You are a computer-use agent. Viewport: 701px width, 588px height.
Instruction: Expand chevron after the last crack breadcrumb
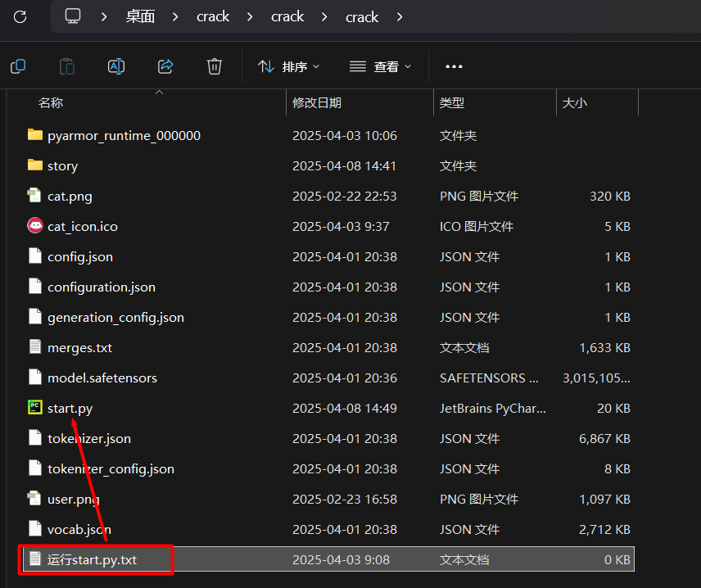pyautogui.click(x=399, y=16)
